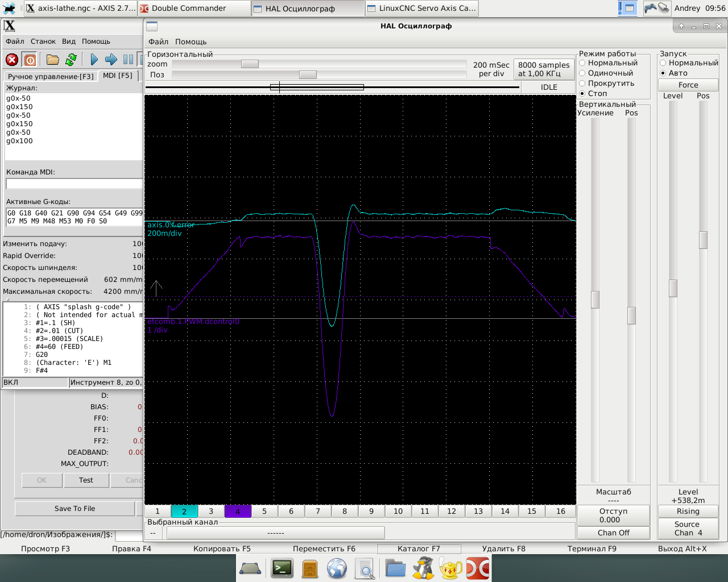Select the Одиночный run mode radio

(x=582, y=73)
